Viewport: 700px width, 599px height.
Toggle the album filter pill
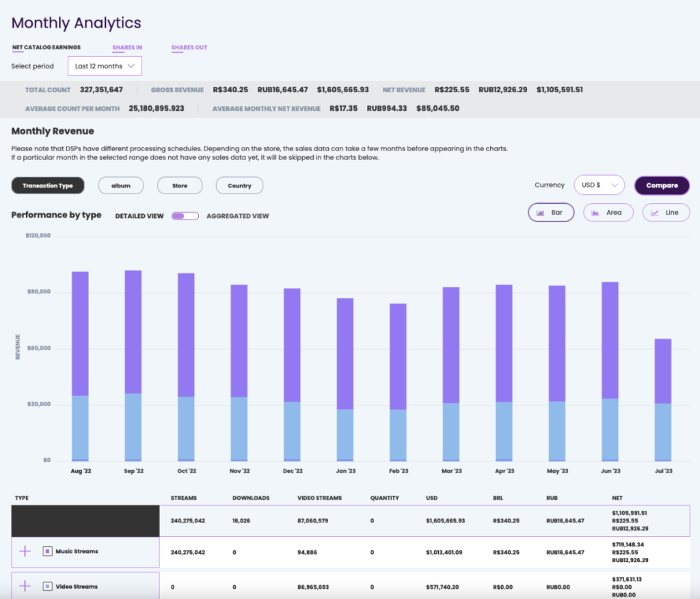click(121, 185)
